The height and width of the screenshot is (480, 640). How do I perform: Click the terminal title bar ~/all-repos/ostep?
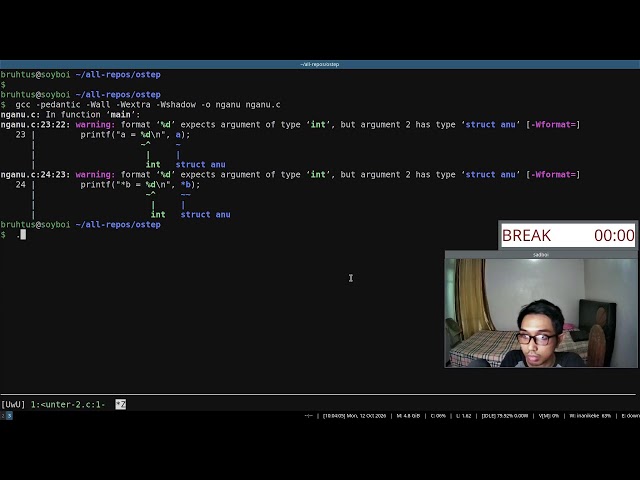[x=320, y=64]
